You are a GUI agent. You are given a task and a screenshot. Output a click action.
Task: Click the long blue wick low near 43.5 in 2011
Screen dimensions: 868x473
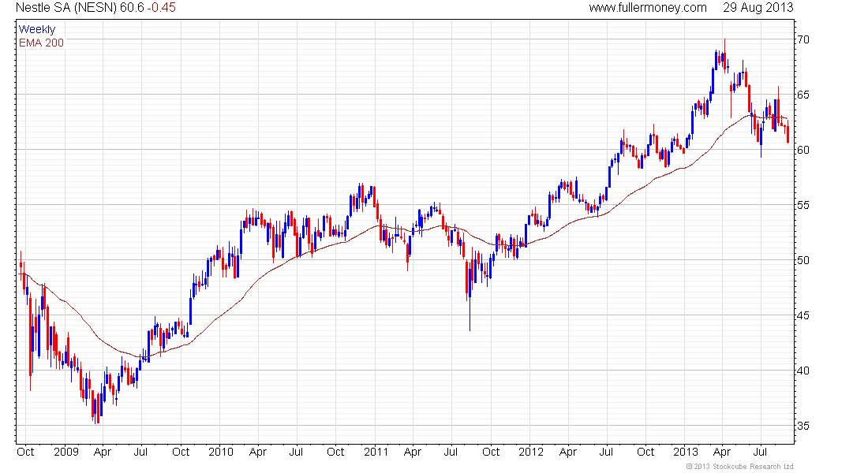coord(470,315)
